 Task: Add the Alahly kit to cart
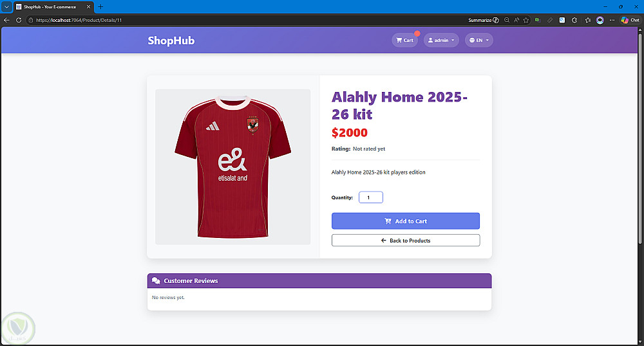405,221
